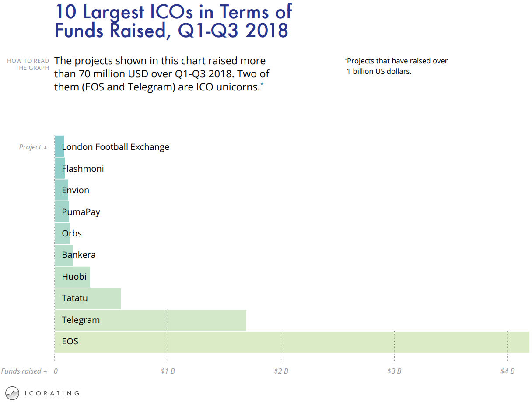Click the ICORATING logo icon
Screen dimensions: 532x402
click(x=13, y=393)
